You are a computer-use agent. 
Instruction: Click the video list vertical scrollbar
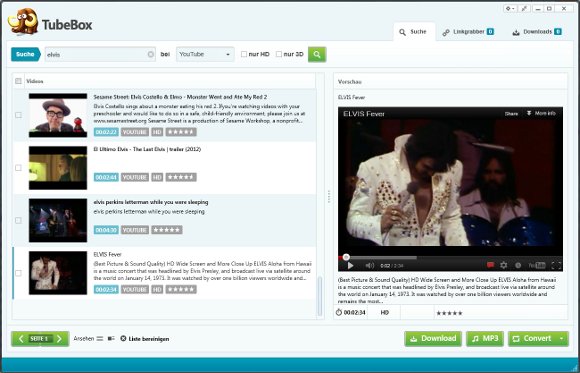(x=320, y=296)
